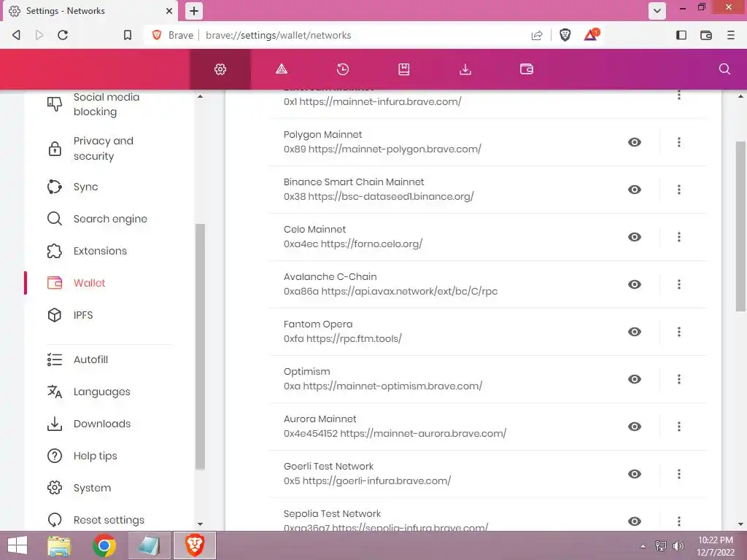Screen dimensions: 747x560
Task: Open Downloads icon in pink toolbar
Action: point(465,69)
